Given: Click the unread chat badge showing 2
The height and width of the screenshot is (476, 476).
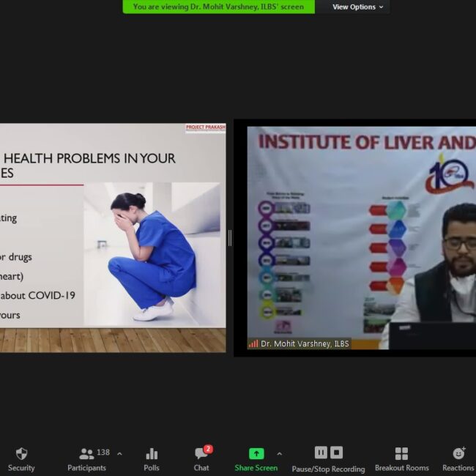Looking at the screenshot, I should point(208,449).
